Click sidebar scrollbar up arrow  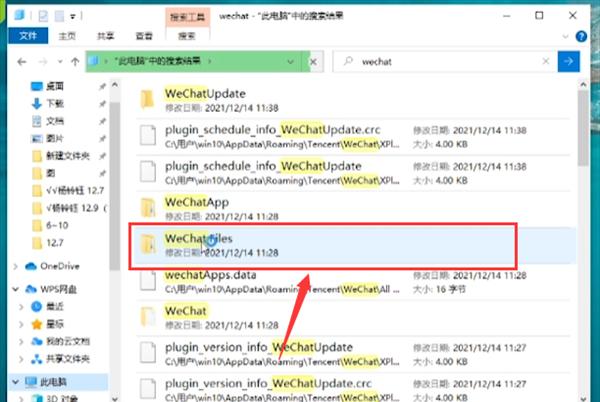tap(115, 85)
